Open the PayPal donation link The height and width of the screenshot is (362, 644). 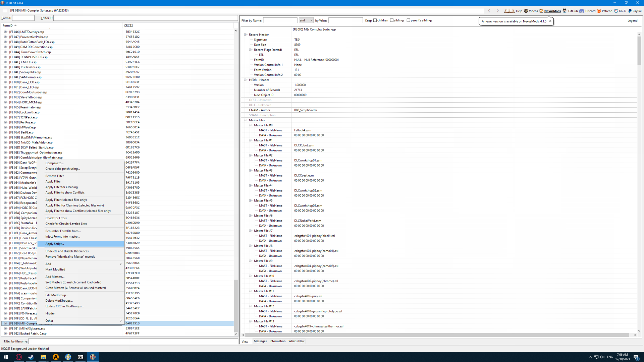[635, 11]
